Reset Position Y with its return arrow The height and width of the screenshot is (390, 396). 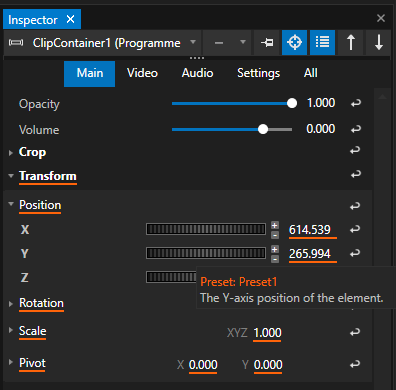355,254
